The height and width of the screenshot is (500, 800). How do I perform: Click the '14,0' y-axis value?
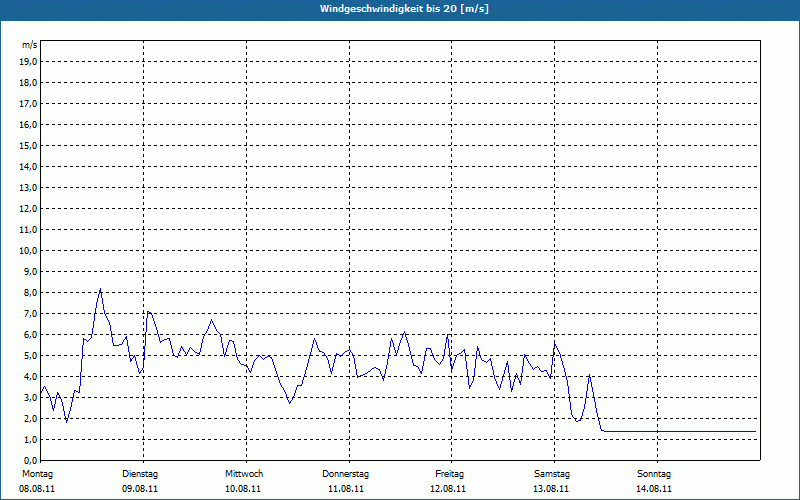(30, 166)
